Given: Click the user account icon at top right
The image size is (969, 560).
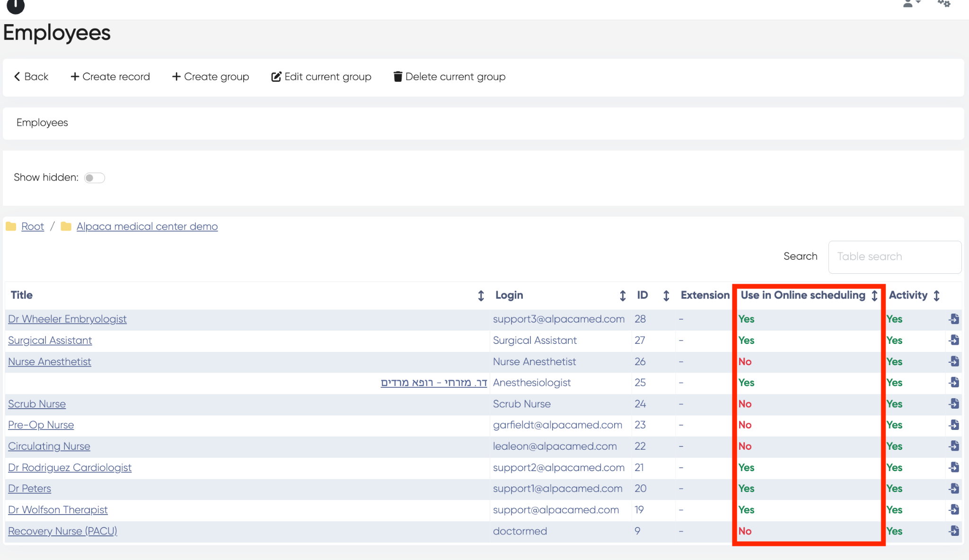Looking at the screenshot, I should coord(909,4).
